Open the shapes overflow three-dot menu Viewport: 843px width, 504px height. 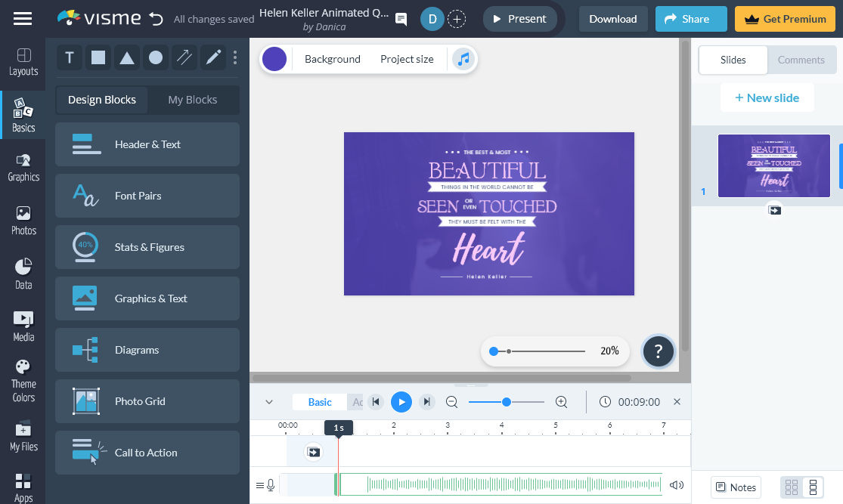[x=234, y=57]
